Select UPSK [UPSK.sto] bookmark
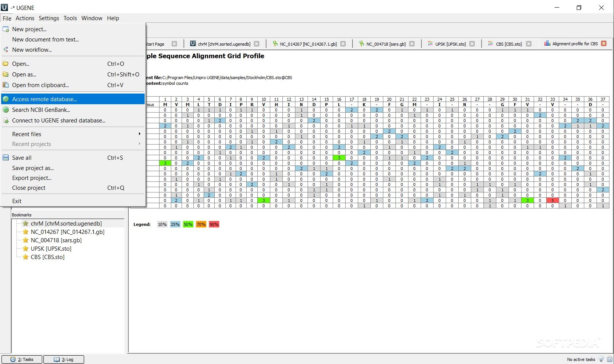The image size is (614, 364). [51, 249]
